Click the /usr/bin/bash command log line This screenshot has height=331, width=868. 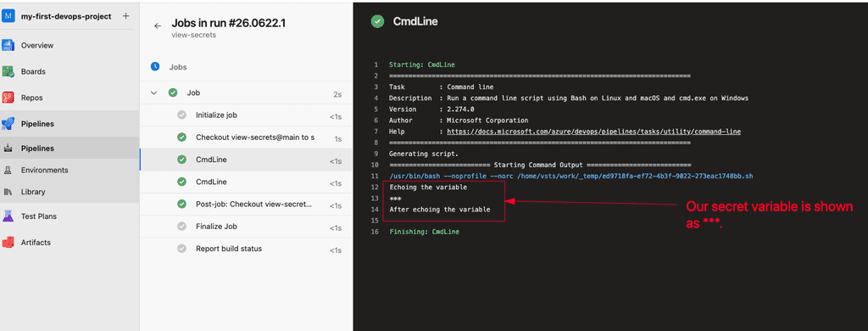click(571, 176)
